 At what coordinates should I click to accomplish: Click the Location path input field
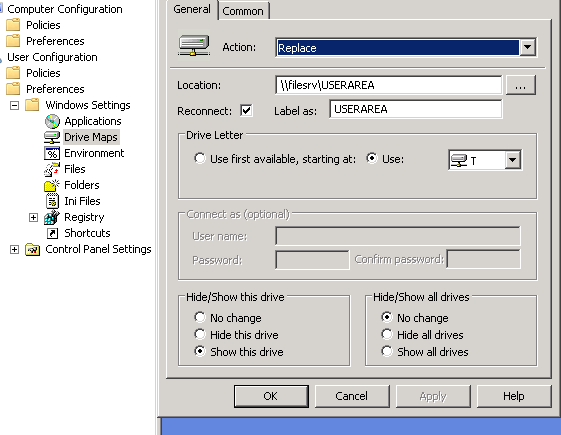pyautogui.click(x=389, y=85)
